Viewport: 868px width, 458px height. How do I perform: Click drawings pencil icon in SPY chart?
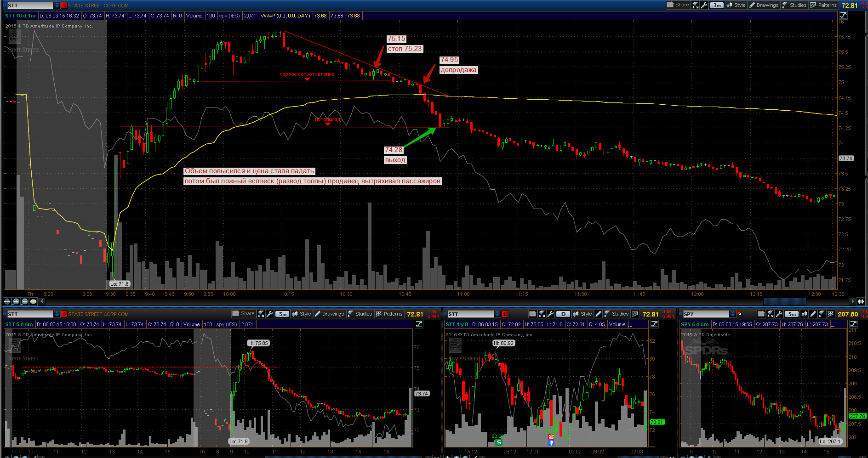click(813, 314)
